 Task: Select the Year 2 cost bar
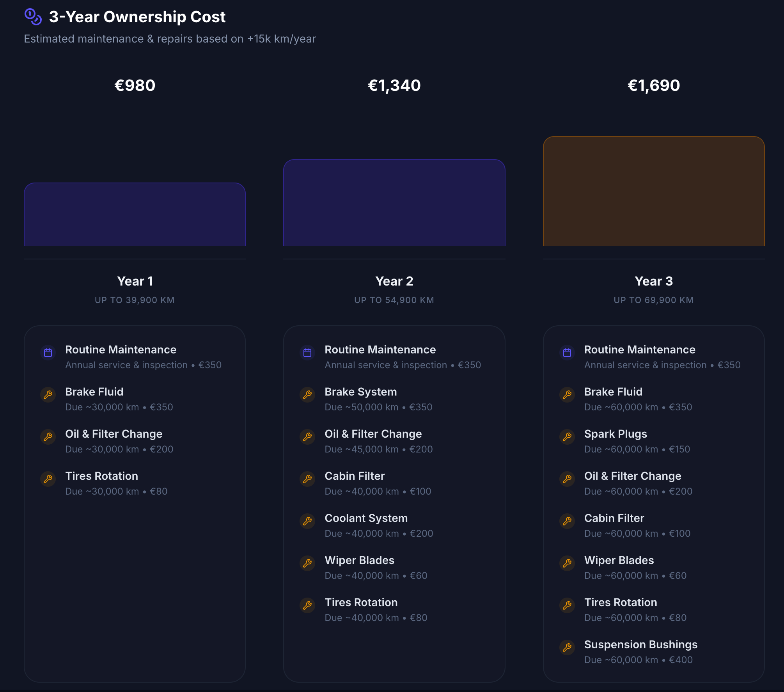pyautogui.click(x=394, y=203)
